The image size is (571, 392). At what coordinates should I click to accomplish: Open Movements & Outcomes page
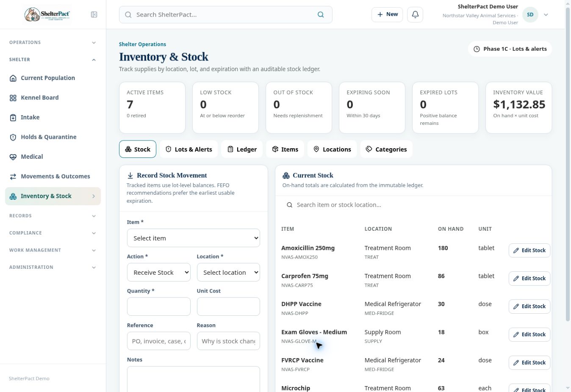(53, 176)
